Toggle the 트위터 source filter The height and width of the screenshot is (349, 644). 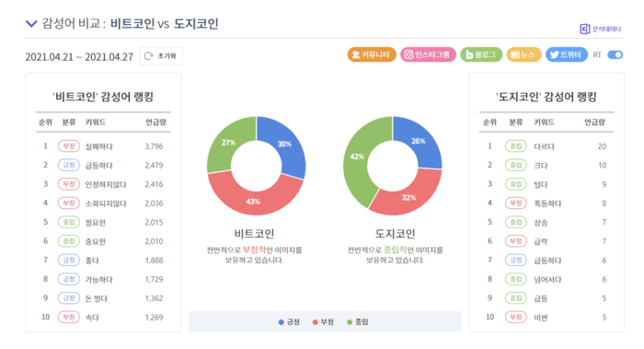(567, 54)
